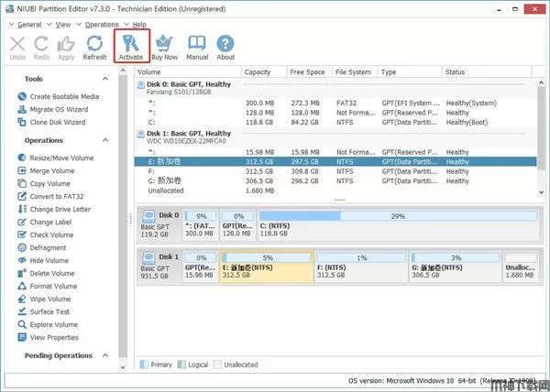Click the Redo arrow icon
The width and height of the screenshot is (550, 392).
41,43
